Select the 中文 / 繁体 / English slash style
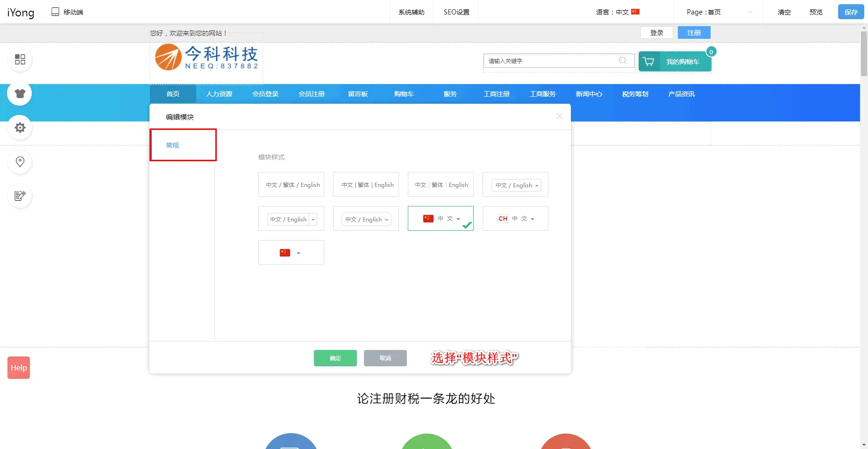This screenshot has width=868, height=449. coord(291,185)
